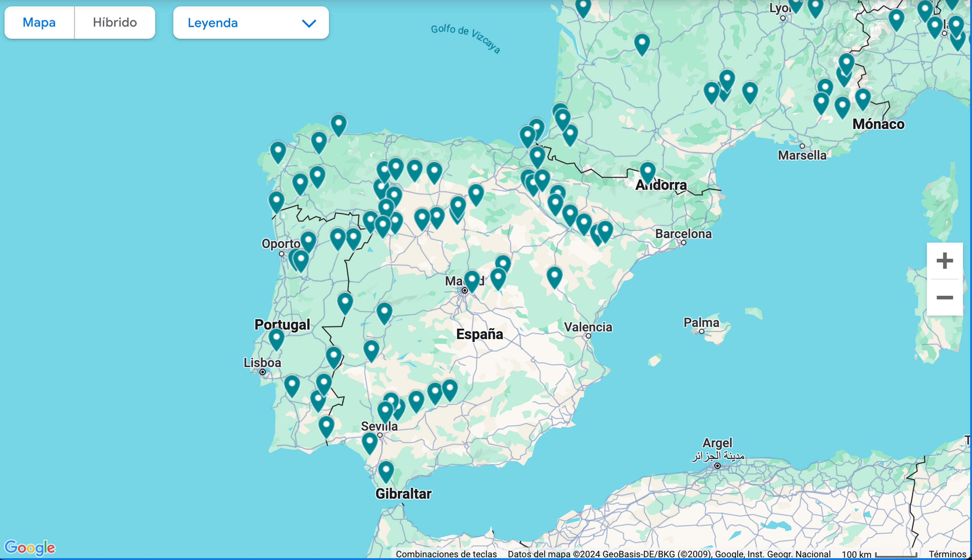
Task: Click the Marsella city label
Action: pos(802,155)
